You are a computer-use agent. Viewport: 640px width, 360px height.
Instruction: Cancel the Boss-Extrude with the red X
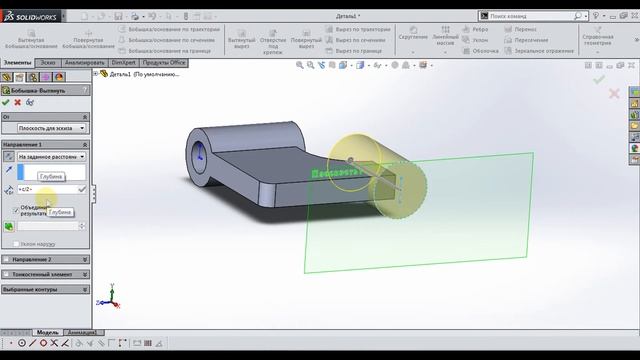pos(18,102)
